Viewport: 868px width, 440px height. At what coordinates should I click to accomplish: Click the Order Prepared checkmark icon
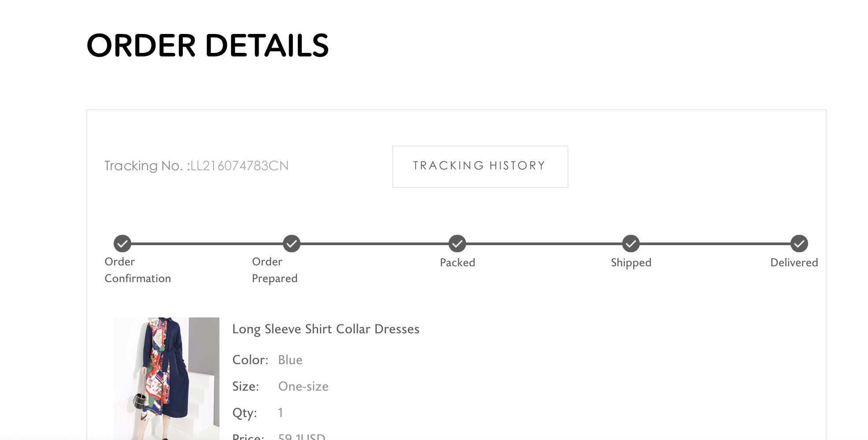pos(292,243)
